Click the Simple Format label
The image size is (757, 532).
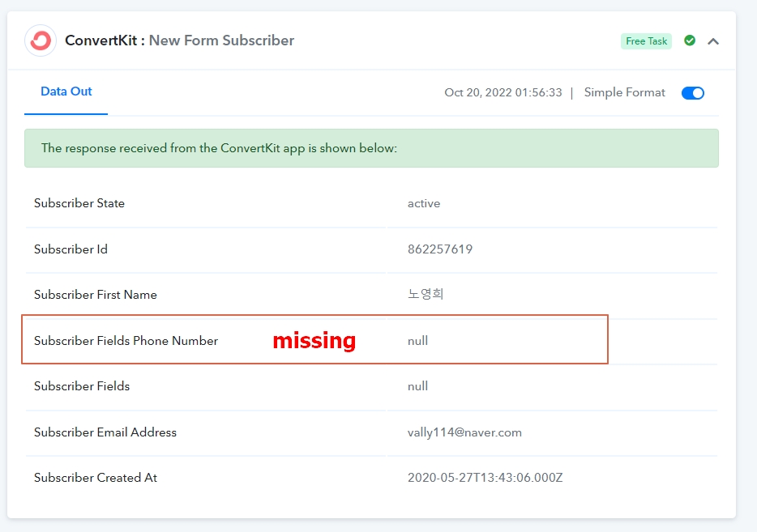click(624, 92)
